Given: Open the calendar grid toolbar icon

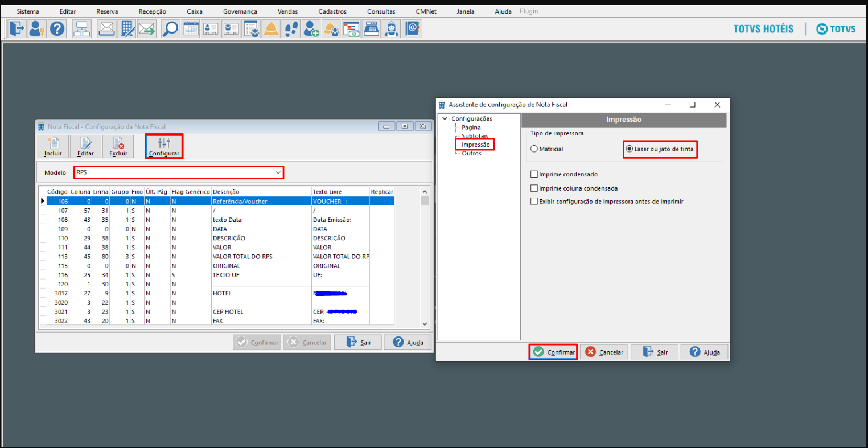Looking at the screenshot, I should [x=191, y=28].
